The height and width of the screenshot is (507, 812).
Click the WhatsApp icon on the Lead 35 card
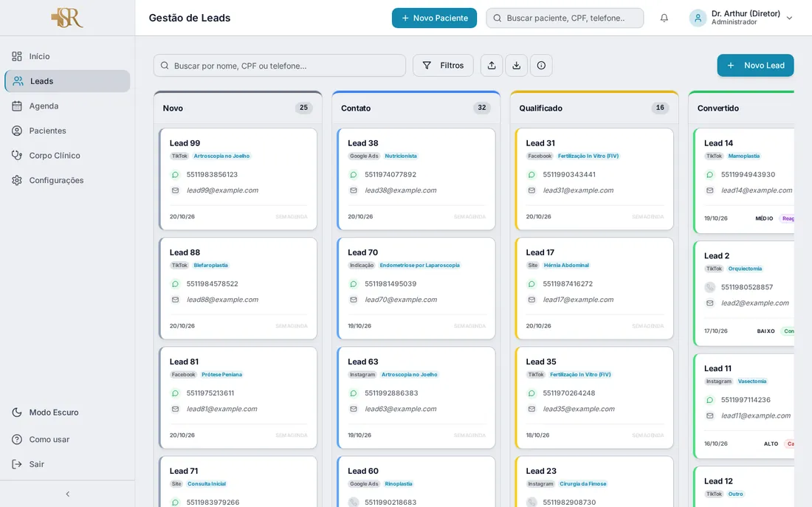tap(531, 393)
